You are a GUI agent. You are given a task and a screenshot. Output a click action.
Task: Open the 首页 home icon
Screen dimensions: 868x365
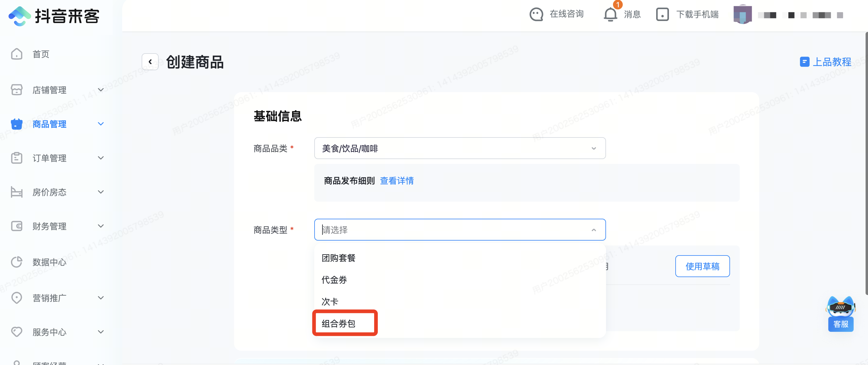(16, 54)
